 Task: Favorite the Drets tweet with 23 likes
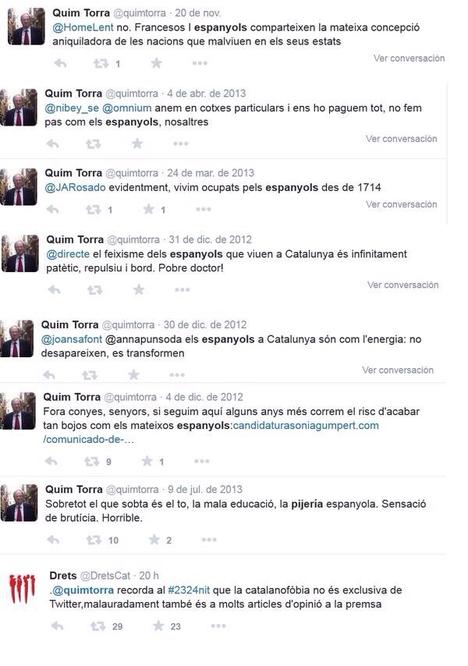point(158,626)
